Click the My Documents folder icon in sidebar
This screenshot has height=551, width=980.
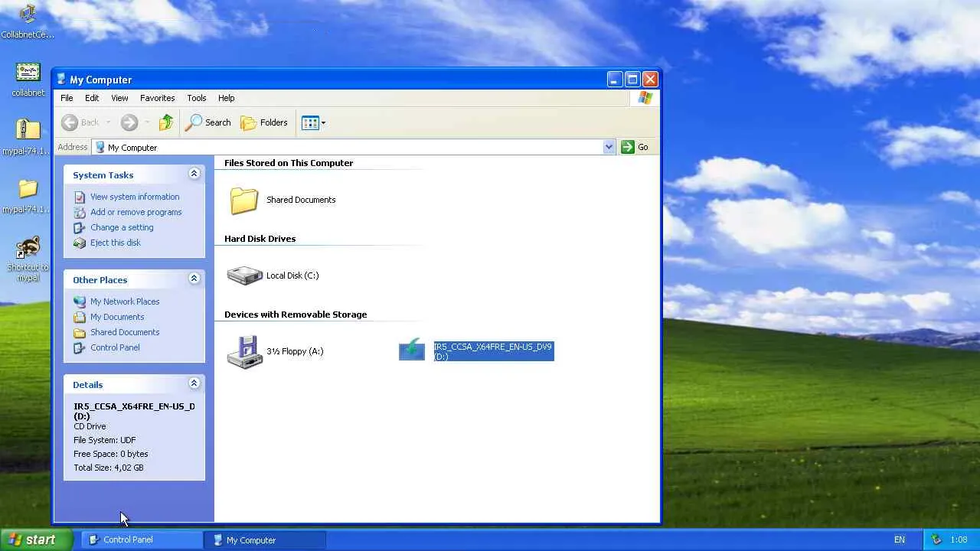[80, 317]
